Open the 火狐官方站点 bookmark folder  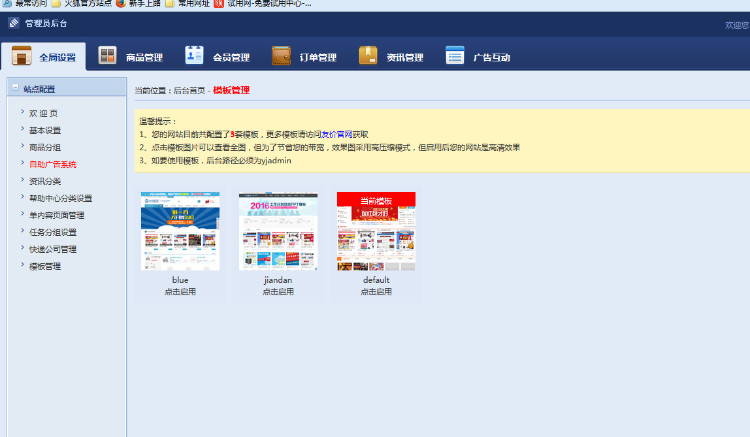click(x=81, y=4)
